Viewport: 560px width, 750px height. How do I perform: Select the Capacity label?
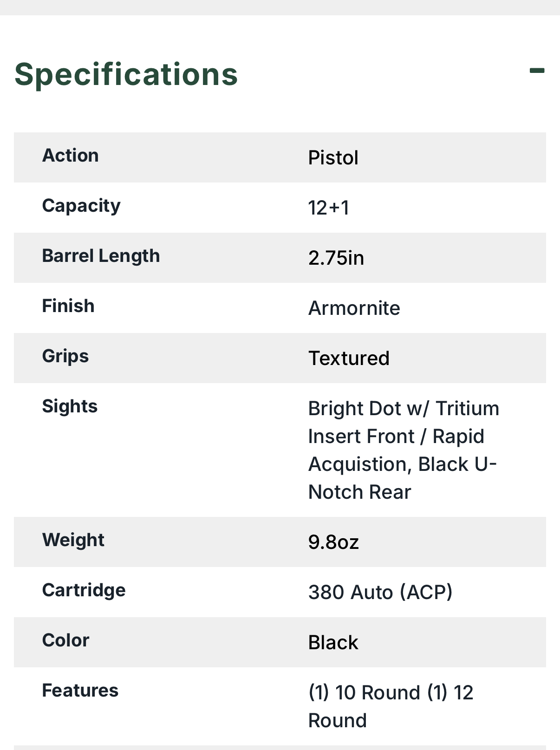pyautogui.click(x=81, y=206)
